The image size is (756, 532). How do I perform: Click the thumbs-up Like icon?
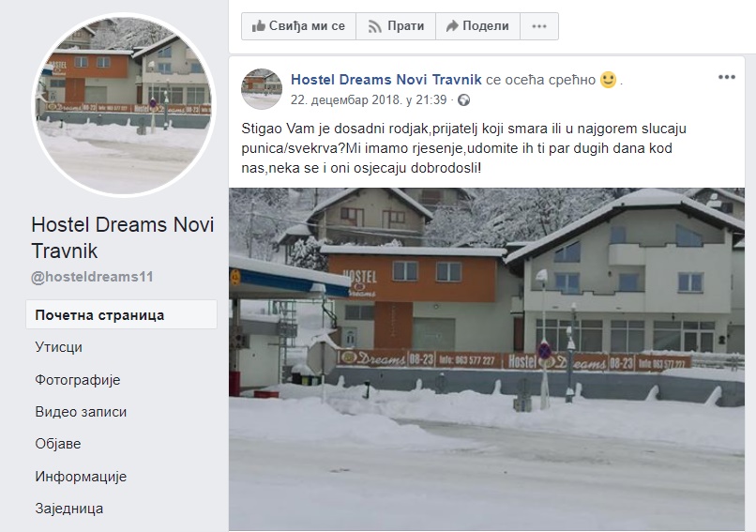(x=259, y=26)
